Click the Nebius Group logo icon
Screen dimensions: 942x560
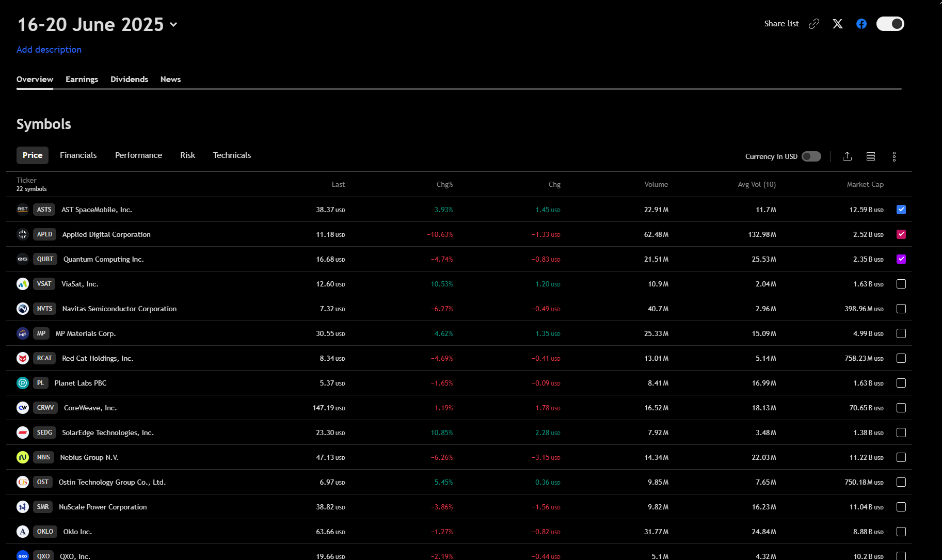[x=23, y=457]
